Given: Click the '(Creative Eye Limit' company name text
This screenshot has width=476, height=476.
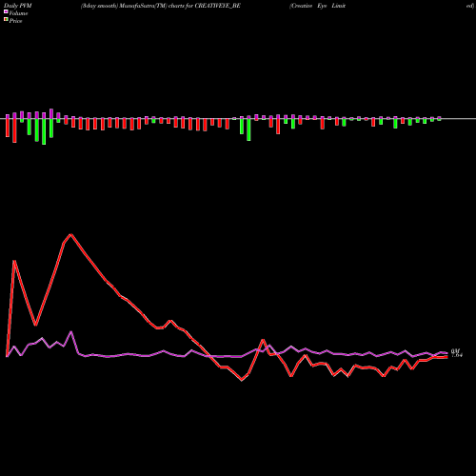Looking at the screenshot, I should (x=317, y=6).
